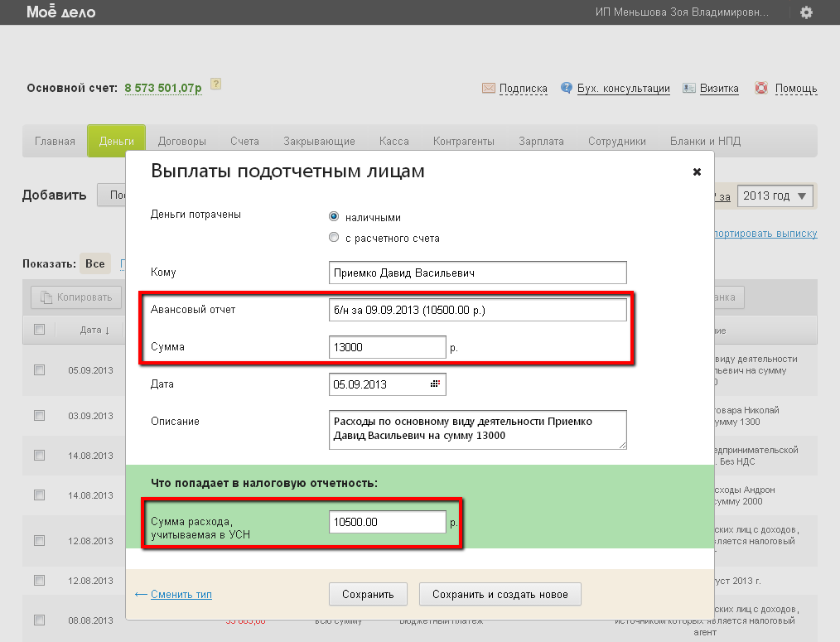Click the Моё дело logo
Screen dimensions: 840x642
click(61, 12)
